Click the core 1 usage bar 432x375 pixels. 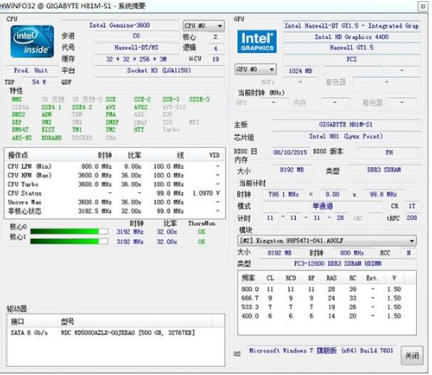click(69, 241)
